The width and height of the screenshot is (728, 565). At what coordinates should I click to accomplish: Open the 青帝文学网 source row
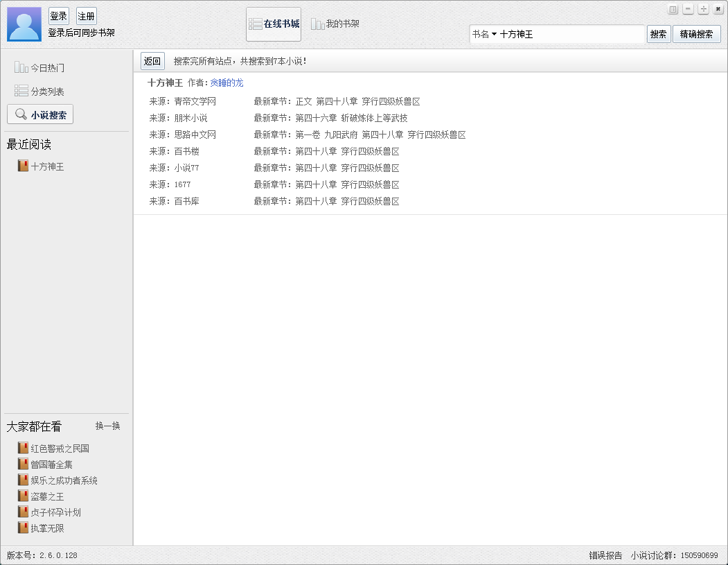pyautogui.click(x=285, y=101)
